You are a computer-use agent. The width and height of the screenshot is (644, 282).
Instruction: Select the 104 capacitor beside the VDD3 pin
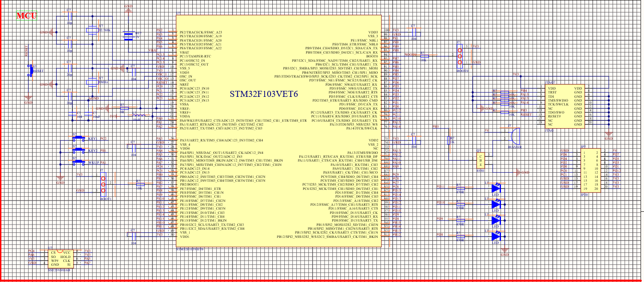coord(414,33)
